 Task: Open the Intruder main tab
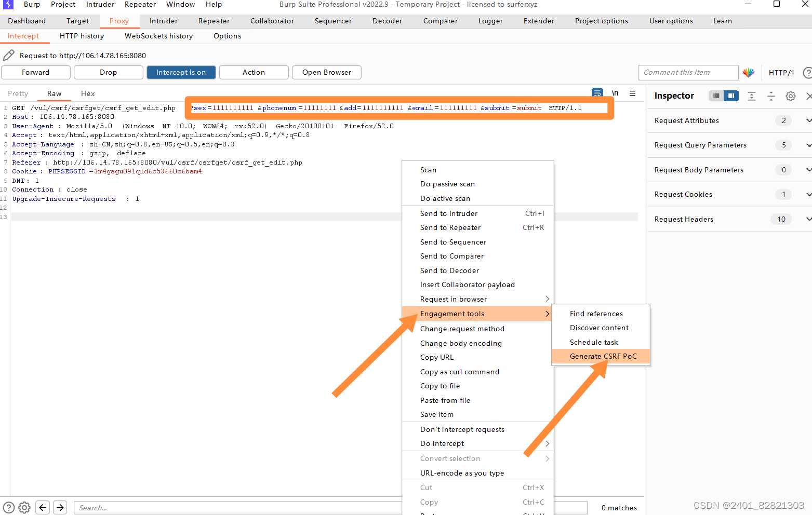(x=164, y=21)
